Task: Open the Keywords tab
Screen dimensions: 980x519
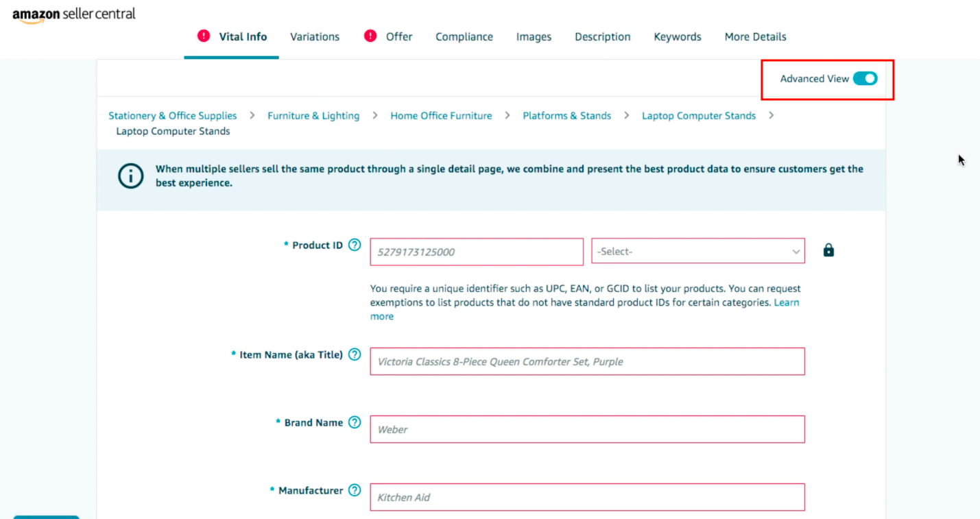Action: [x=678, y=37]
